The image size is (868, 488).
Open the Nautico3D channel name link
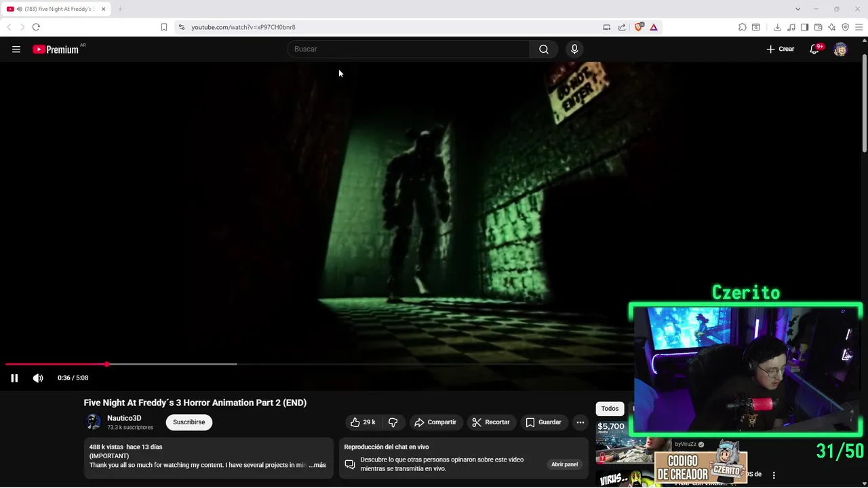pos(124,418)
